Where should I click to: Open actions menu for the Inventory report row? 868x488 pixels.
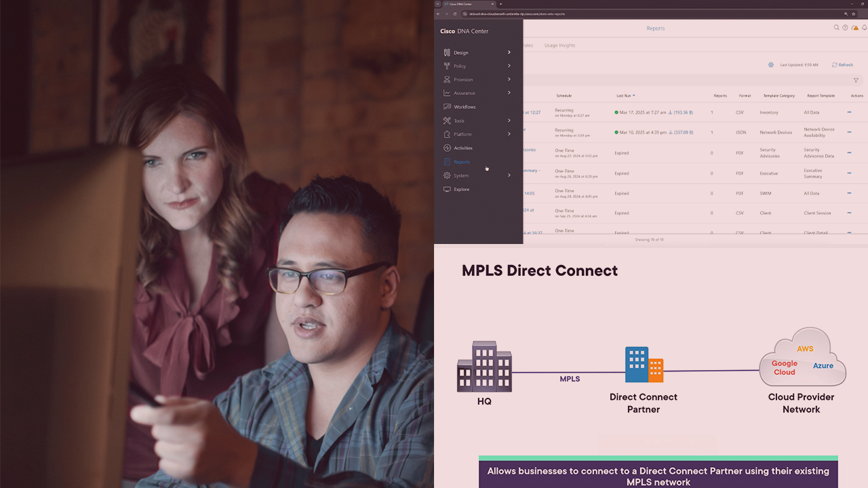[x=849, y=113]
